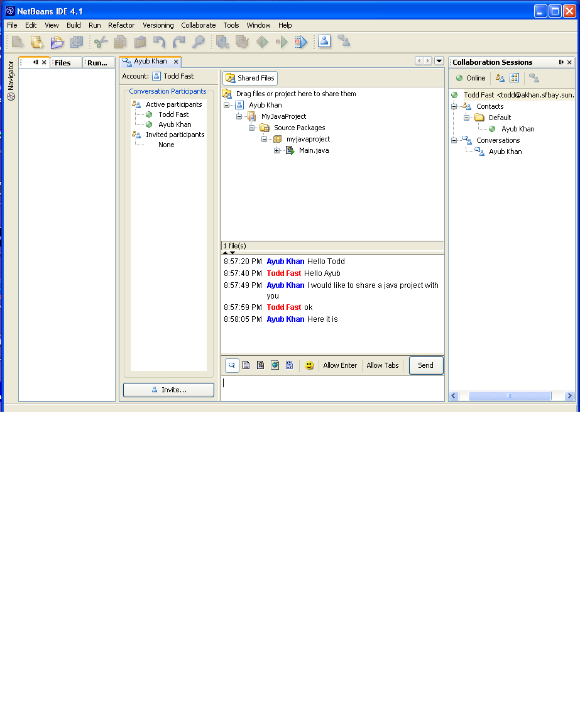Collapse the Ayub Khan shared files node

[x=226, y=105]
